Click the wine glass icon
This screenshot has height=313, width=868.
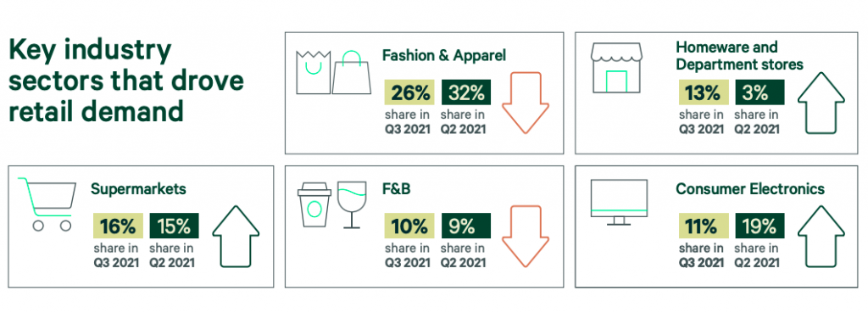[x=352, y=204]
